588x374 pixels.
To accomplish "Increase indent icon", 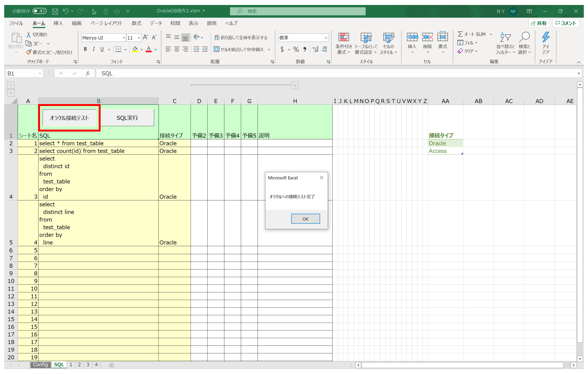I will coord(205,49).
